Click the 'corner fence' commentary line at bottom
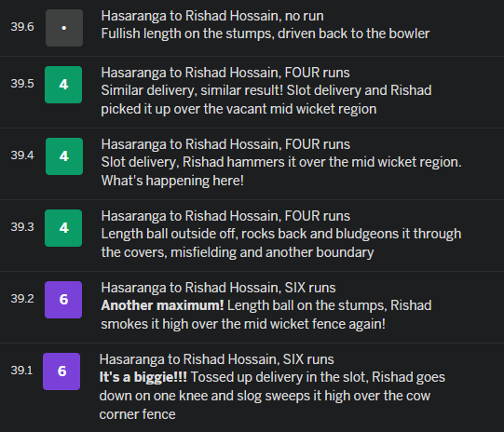Screen dimensions: 504x432 click(x=138, y=414)
